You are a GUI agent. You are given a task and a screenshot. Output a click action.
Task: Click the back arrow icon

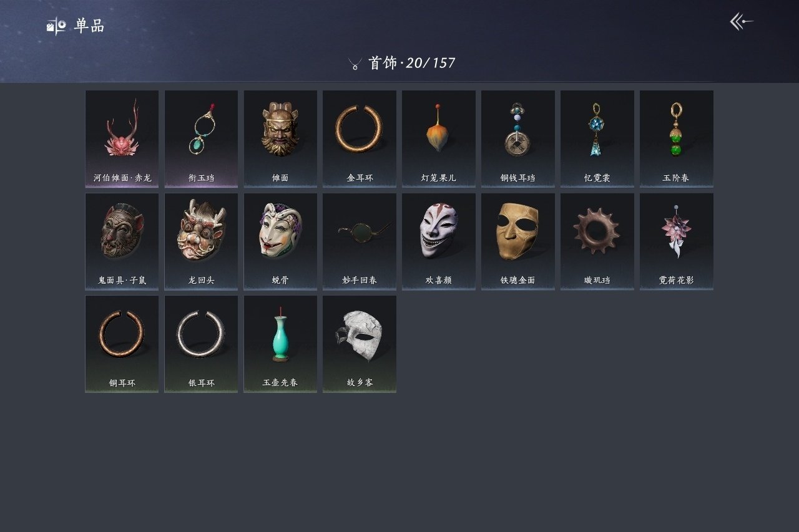tap(742, 22)
